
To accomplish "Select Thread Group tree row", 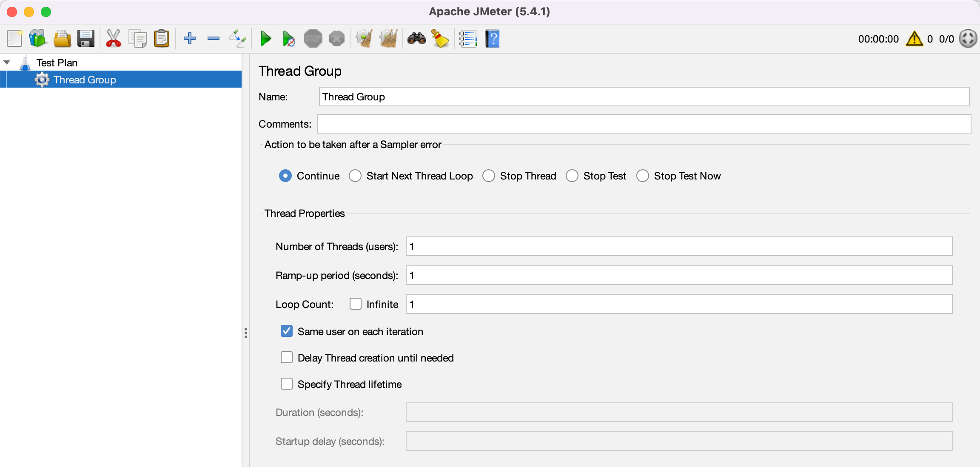I will [x=121, y=80].
